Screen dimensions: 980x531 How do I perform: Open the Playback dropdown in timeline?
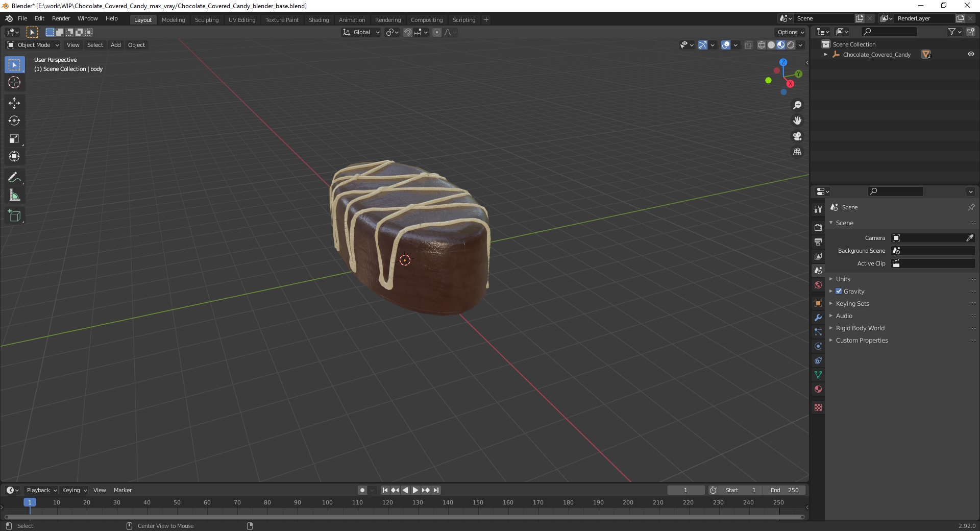(x=41, y=490)
